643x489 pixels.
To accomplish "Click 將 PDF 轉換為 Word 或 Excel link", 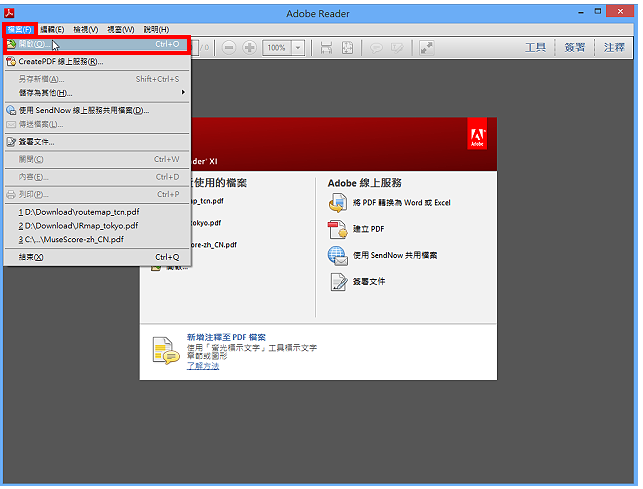I will [x=401, y=203].
